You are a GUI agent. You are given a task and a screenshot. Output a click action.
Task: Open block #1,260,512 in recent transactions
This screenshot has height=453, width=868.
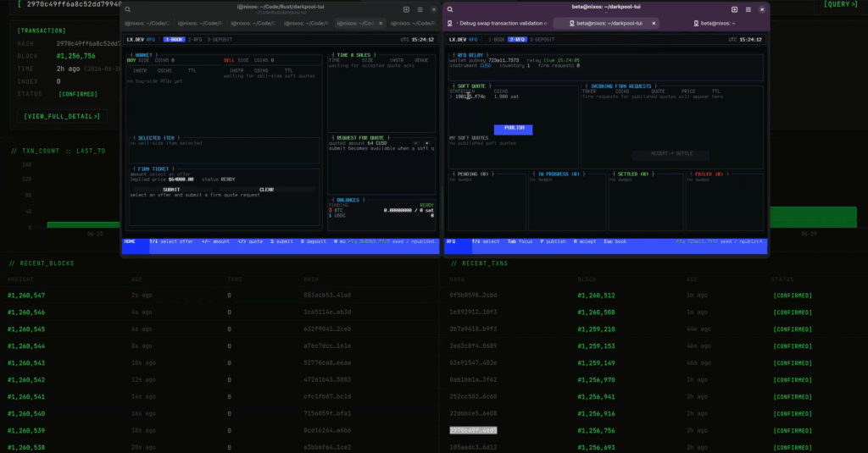coord(596,296)
